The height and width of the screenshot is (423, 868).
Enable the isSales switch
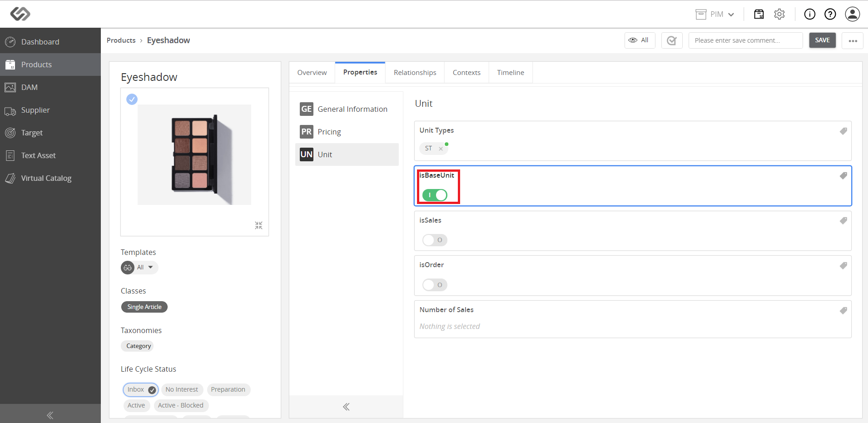[435, 240]
